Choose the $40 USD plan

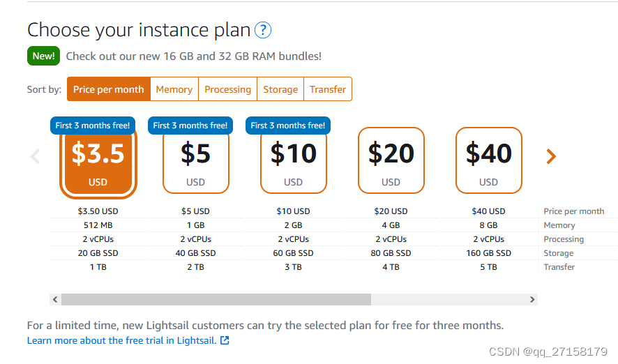[489, 160]
